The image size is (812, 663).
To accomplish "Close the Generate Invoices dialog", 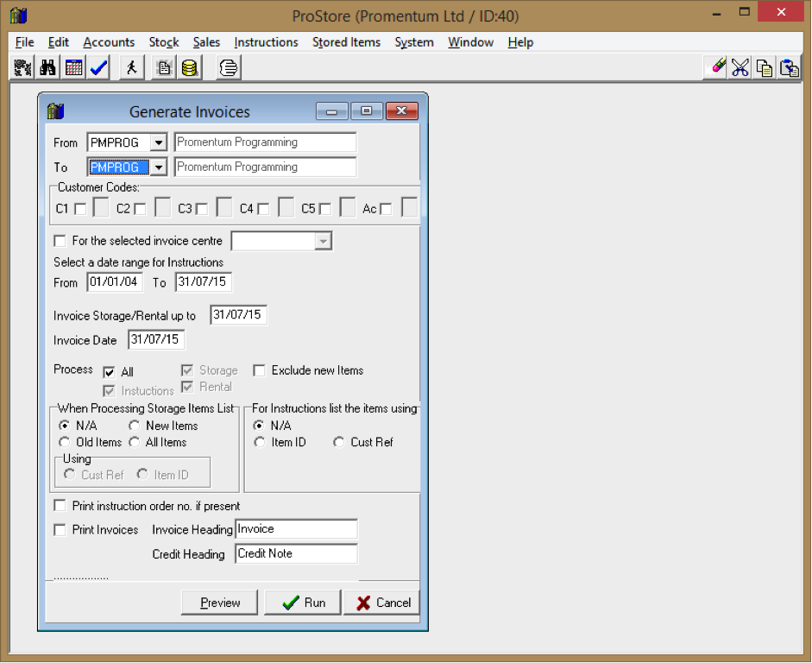I will coord(401,110).
